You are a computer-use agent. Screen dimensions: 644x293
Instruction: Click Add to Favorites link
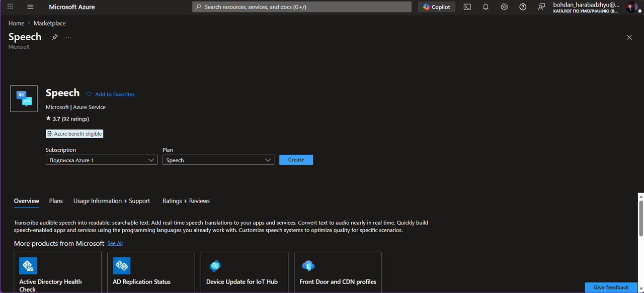(x=115, y=94)
